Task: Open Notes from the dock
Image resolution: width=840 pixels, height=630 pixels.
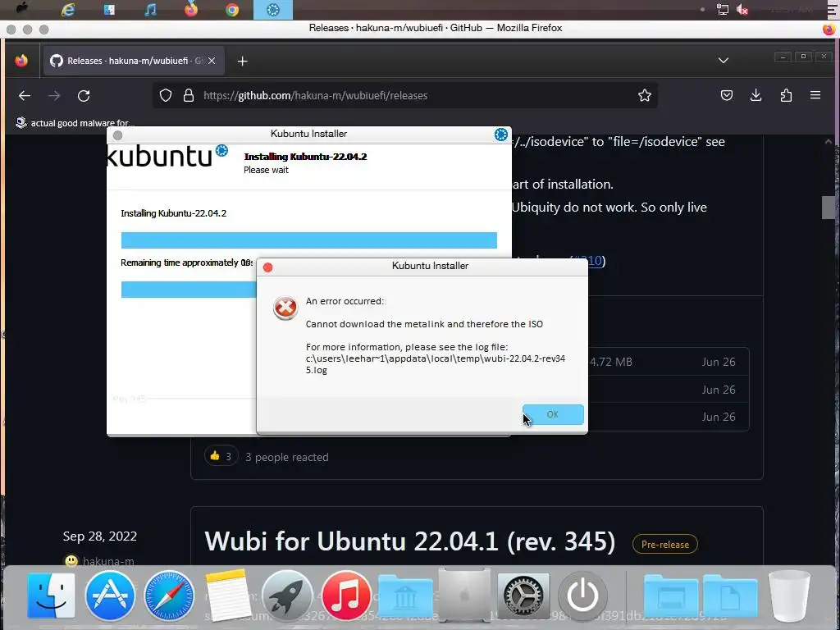Action: [x=228, y=596]
